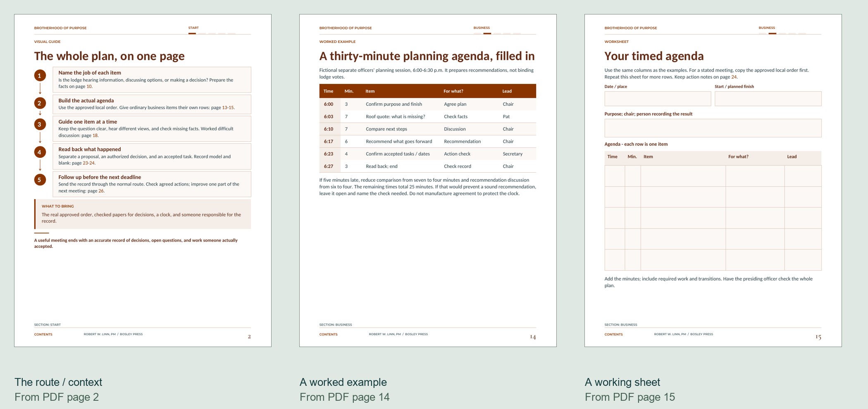Click 'A working sheet' caption
868x409 pixels.
coord(622,382)
